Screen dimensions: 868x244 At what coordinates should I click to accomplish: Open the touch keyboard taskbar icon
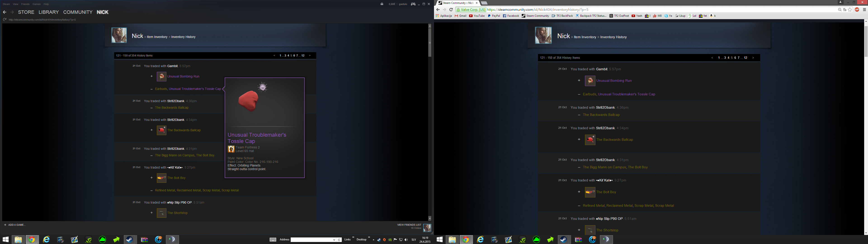(273, 240)
